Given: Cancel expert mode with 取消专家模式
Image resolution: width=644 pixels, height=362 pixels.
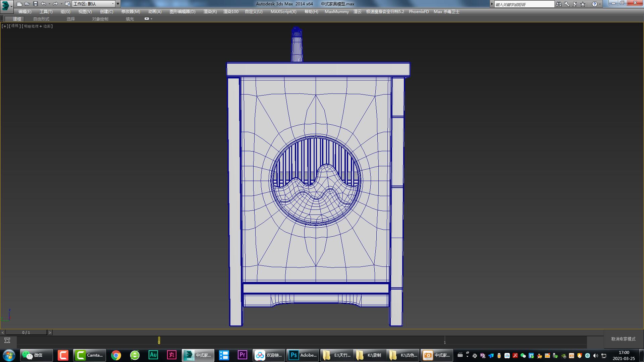Looking at the screenshot, I should (x=623, y=339).
